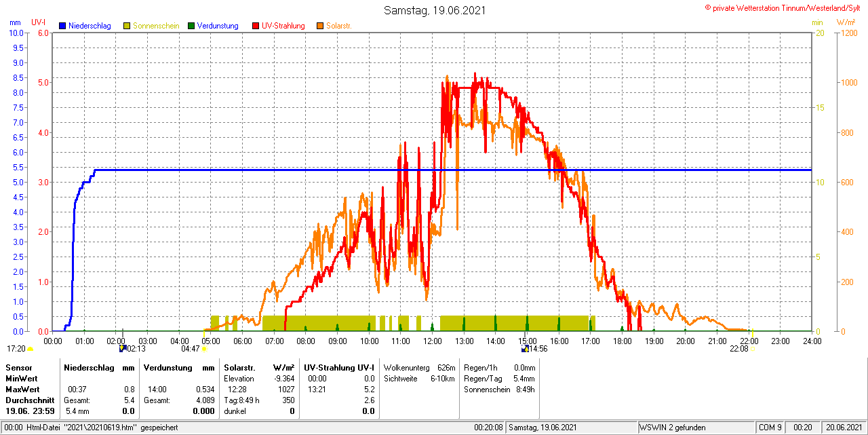Click the Solarstr. W/m² column header

259,368
